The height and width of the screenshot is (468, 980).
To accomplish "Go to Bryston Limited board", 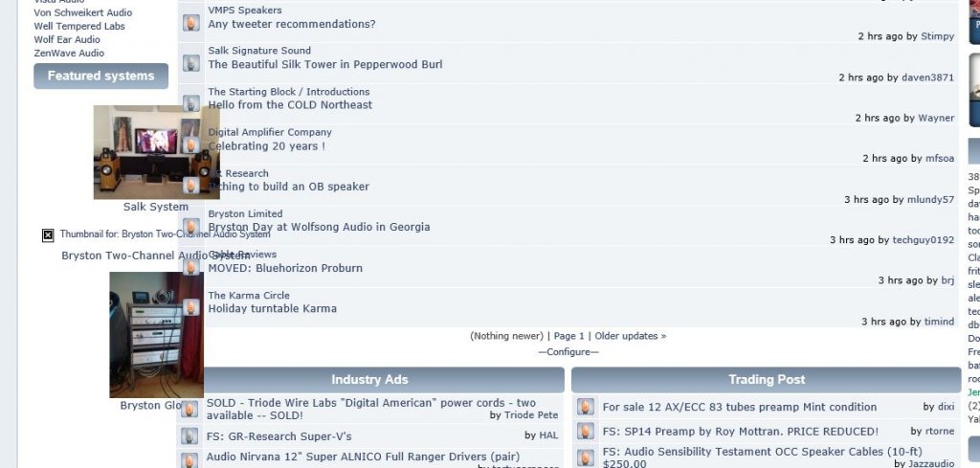I will 245,213.
